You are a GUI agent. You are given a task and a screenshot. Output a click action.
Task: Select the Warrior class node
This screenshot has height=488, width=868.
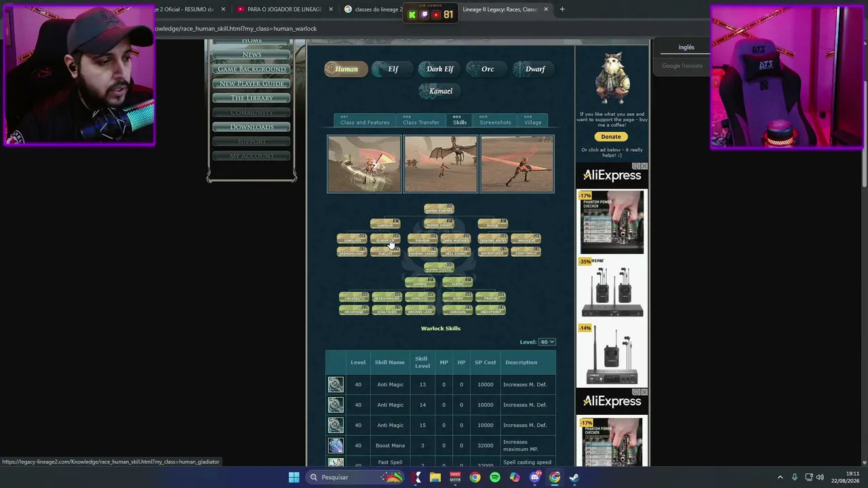[x=385, y=224]
